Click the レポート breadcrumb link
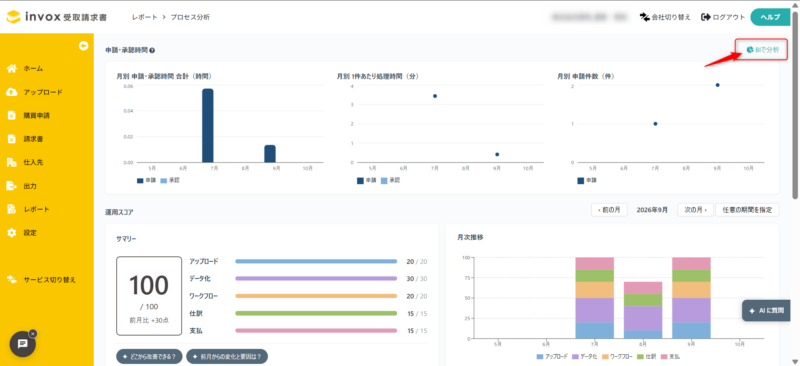Viewport: 800px width, 366px height. point(144,17)
